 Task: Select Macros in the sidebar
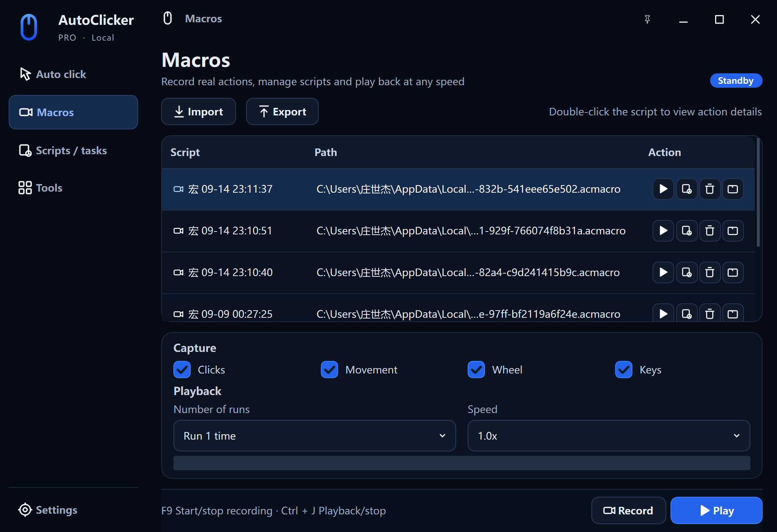(x=73, y=112)
